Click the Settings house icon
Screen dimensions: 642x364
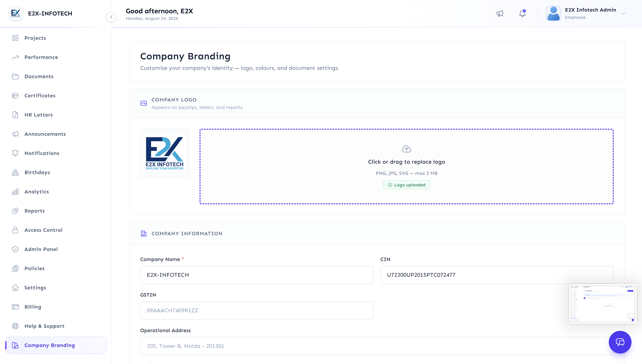tap(15, 288)
